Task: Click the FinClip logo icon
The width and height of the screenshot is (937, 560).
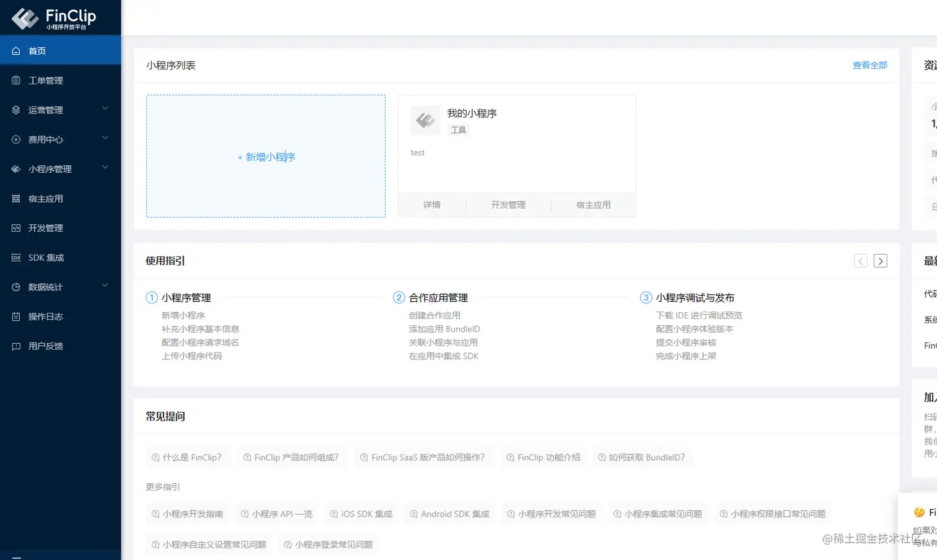Action: tap(25, 19)
